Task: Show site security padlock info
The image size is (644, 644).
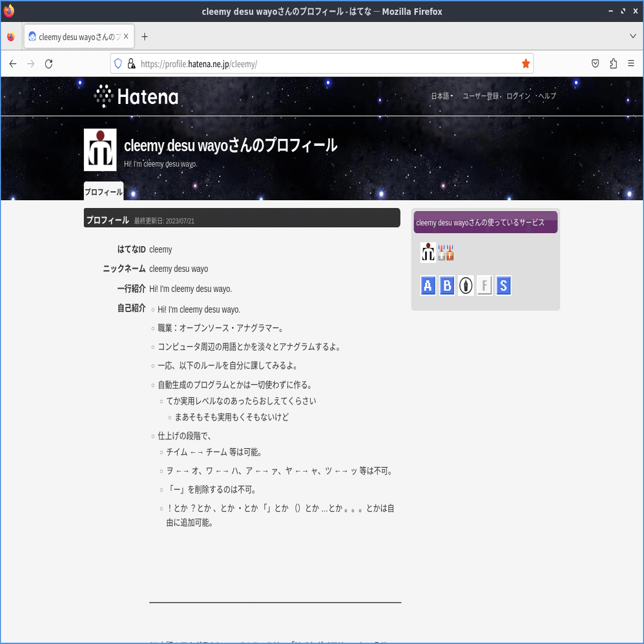Action: [131, 63]
